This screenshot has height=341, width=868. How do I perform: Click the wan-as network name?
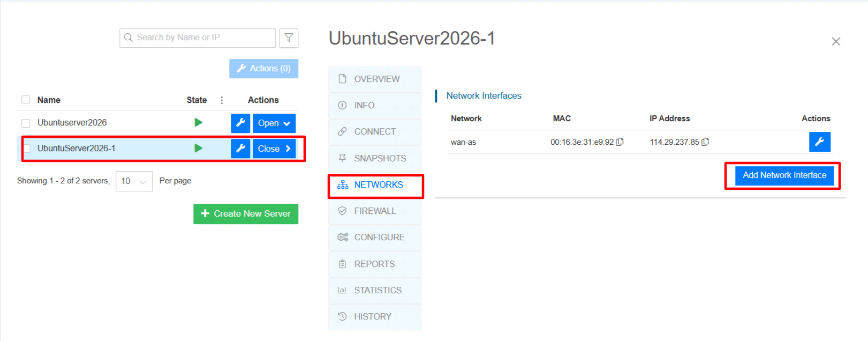[x=463, y=142]
